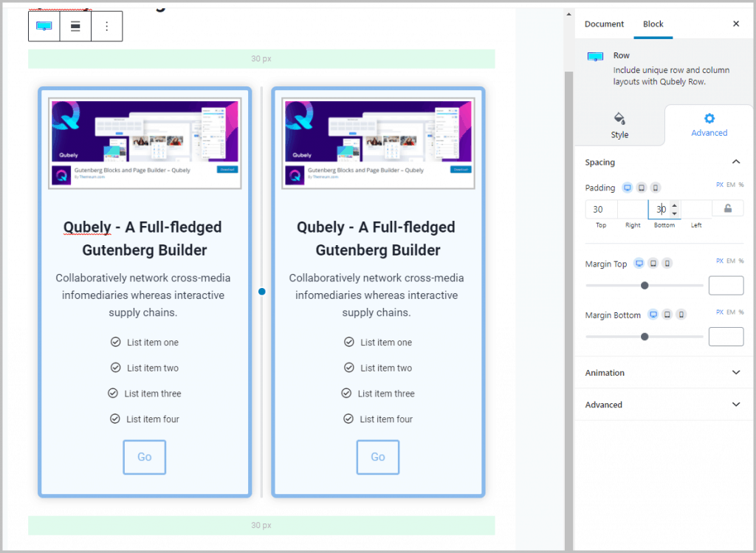Select mobile device for Margin Bottom

681,315
